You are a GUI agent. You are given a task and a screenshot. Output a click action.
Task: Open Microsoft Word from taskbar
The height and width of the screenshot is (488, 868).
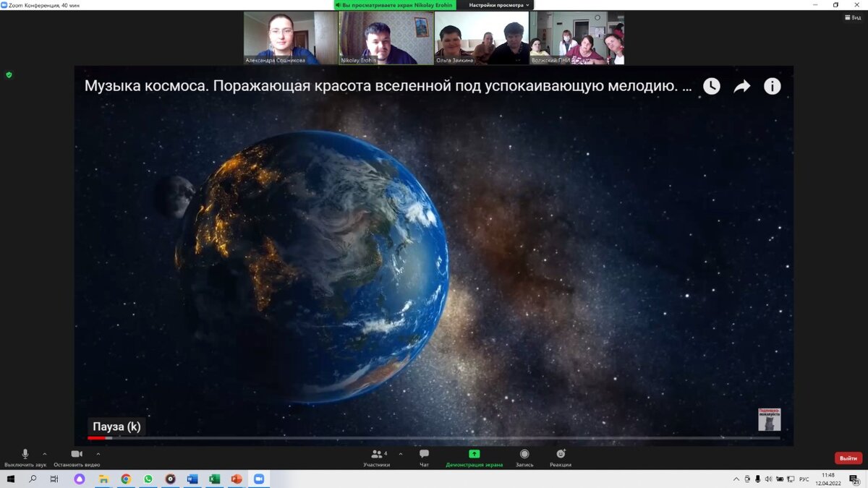point(192,479)
